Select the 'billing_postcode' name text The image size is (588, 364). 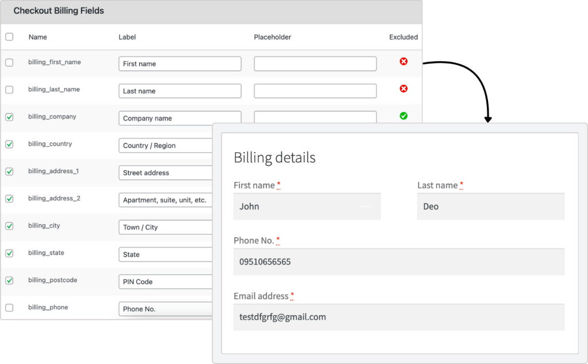52,280
